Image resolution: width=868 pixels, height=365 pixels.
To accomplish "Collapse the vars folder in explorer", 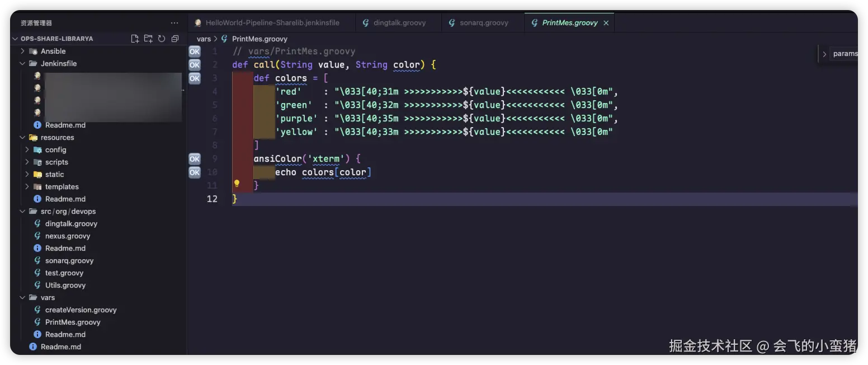I will tap(22, 297).
